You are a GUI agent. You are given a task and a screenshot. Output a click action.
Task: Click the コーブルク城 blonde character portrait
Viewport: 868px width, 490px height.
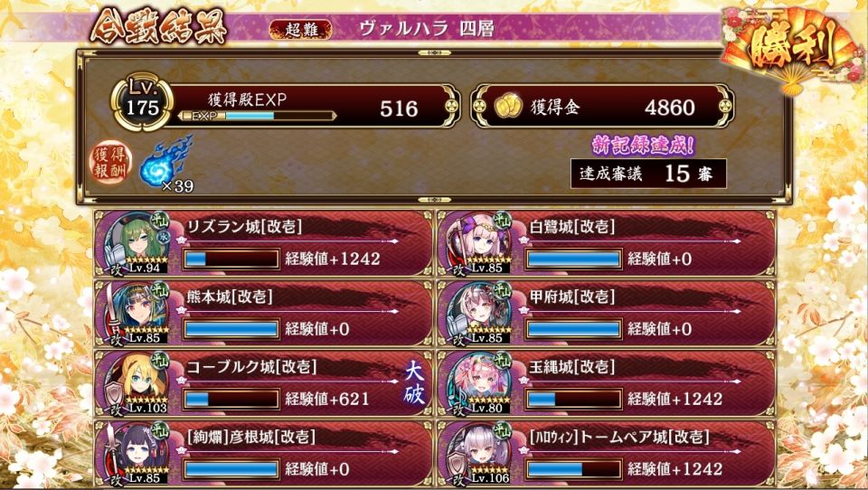pos(137,382)
